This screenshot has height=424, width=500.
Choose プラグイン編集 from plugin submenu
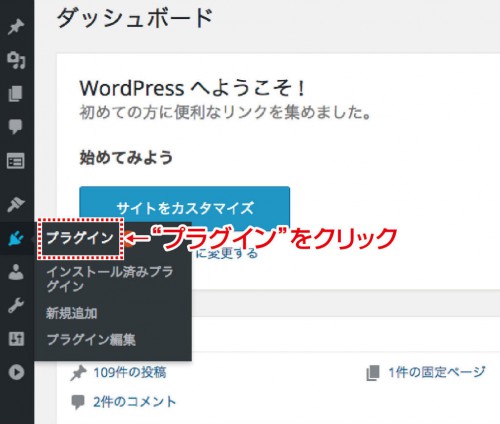(91, 340)
